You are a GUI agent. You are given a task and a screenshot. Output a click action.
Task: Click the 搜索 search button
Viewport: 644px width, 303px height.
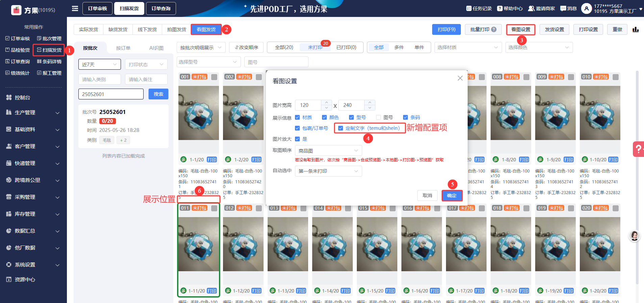(x=158, y=94)
